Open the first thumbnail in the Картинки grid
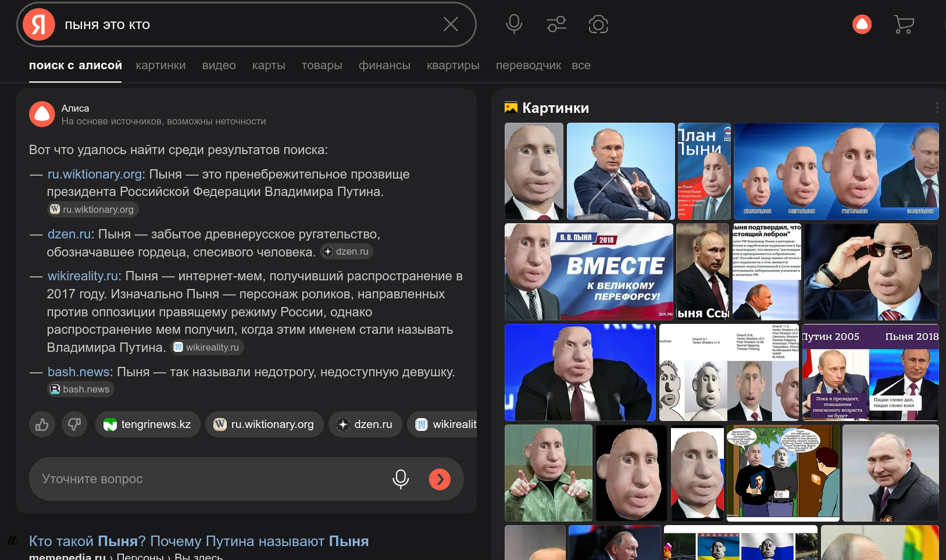This screenshot has width=946, height=560. [534, 171]
